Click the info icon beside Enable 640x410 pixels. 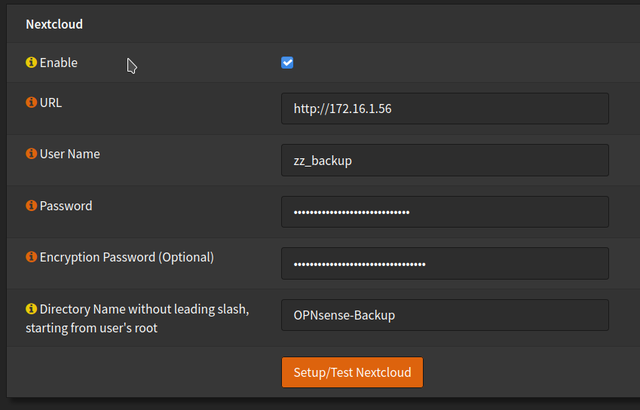coord(31,62)
